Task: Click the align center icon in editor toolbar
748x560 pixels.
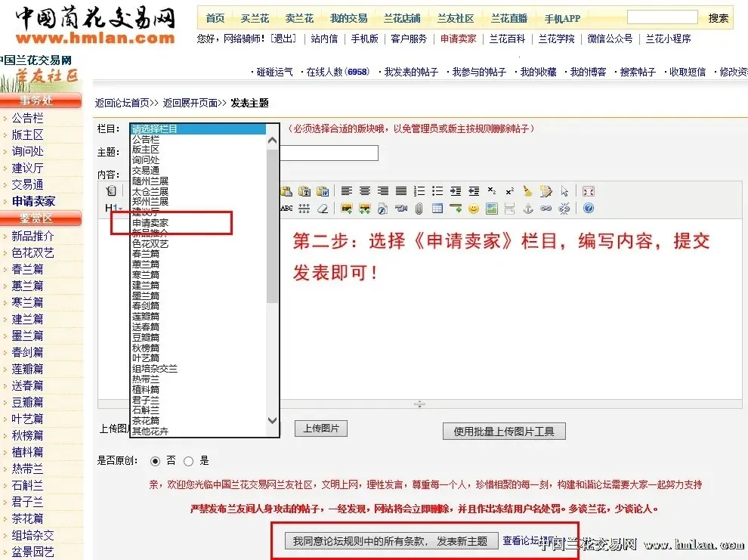Action: coord(365,191)
